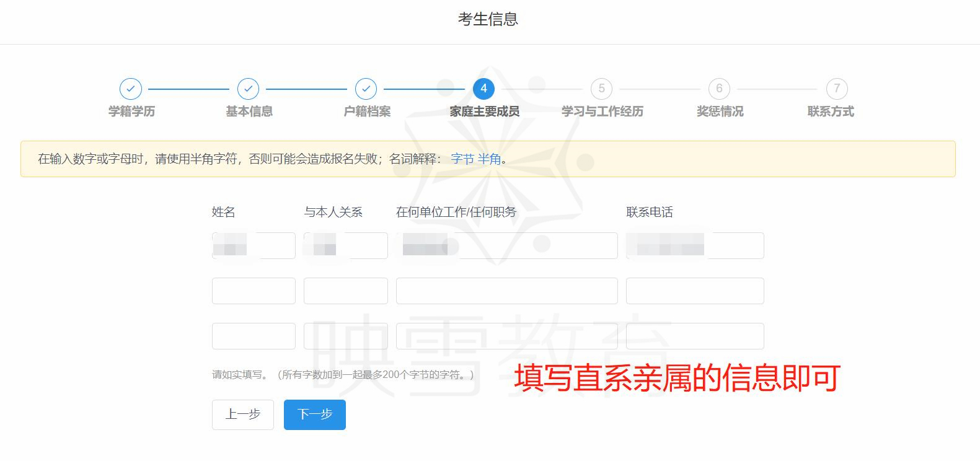Focus third row 联系电话 input field
980x461 pixels.
pyautogui.click(x=695, y=336)
